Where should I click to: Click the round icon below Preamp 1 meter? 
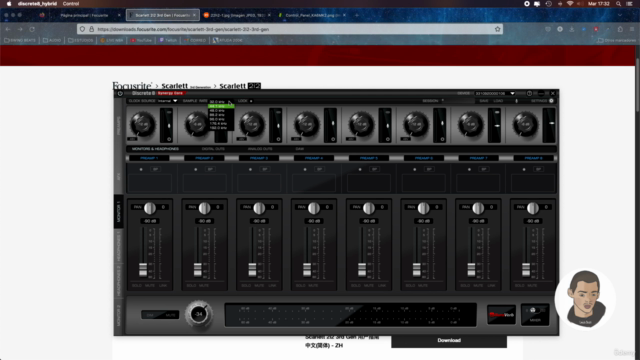tap(169, 139)
